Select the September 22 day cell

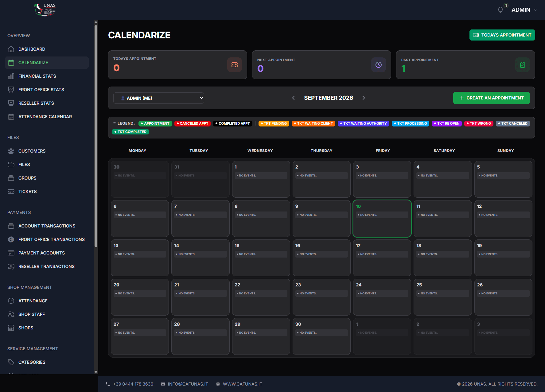pyautogui.click(x=261, y=297)
